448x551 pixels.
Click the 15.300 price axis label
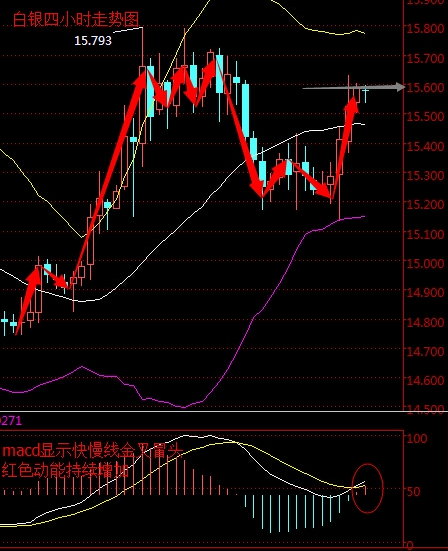[425, 175]
